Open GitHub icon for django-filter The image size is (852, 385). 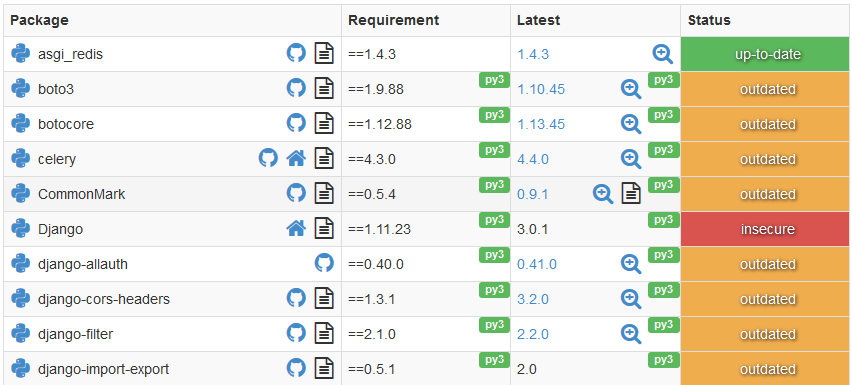coord(296,333)
